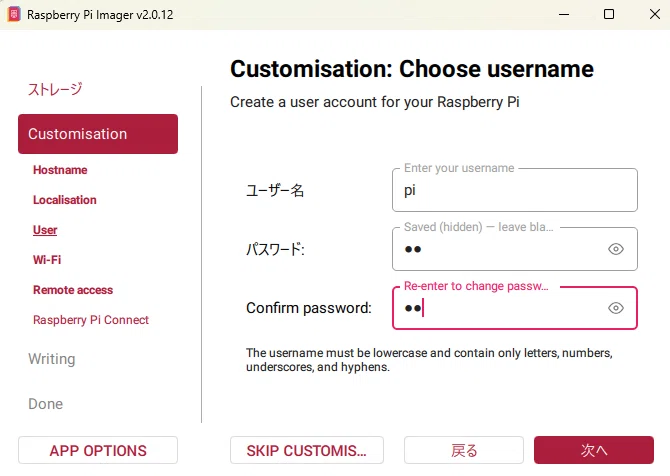This screenshot has height=476, width=670.
Task: Open the Hostname customisation step
Action: 60,170
